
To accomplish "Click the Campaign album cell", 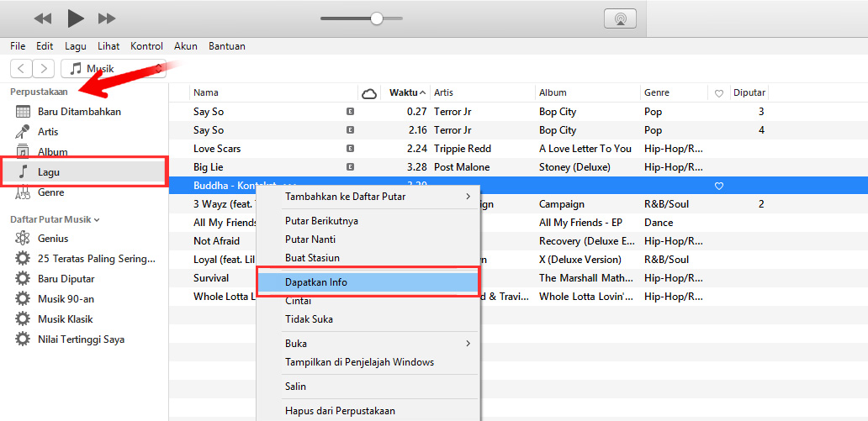I will pos(561,204).
